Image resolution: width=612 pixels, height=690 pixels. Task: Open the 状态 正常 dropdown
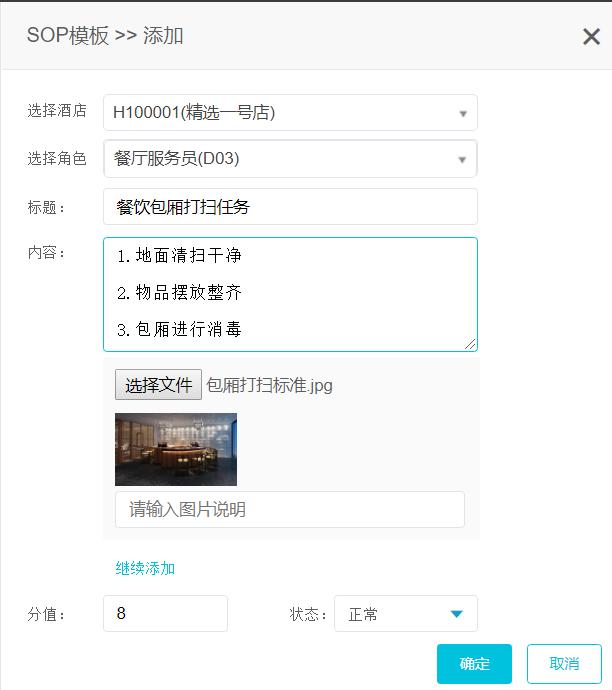[406, 613]
